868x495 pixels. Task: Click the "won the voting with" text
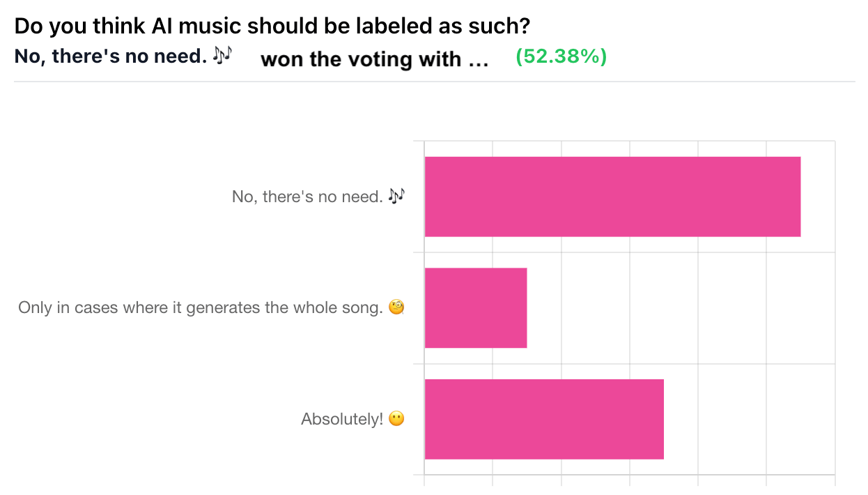(x=361, y=59)
